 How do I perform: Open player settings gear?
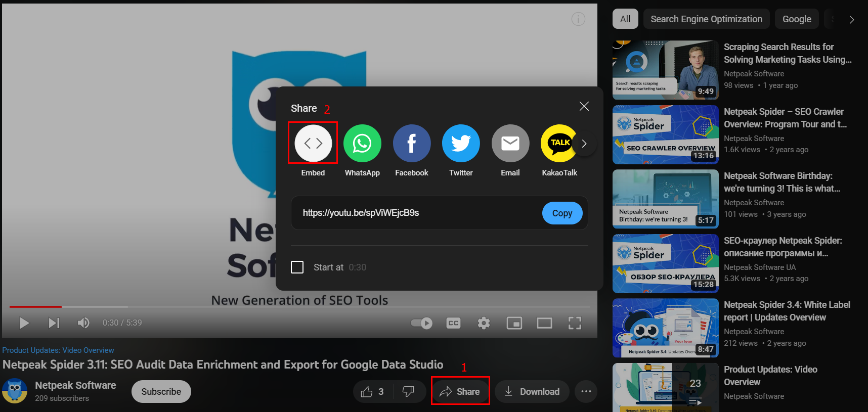point(484,323)
